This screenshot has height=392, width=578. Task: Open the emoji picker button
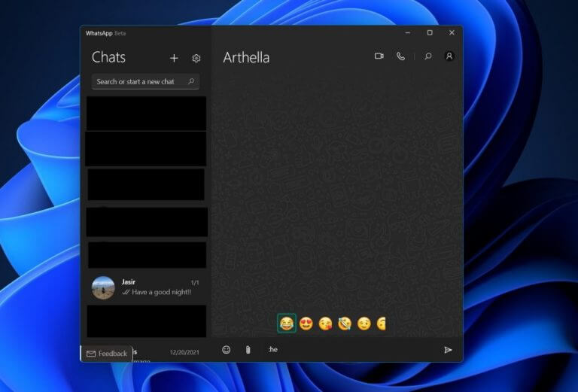click(x=226, y=350)
